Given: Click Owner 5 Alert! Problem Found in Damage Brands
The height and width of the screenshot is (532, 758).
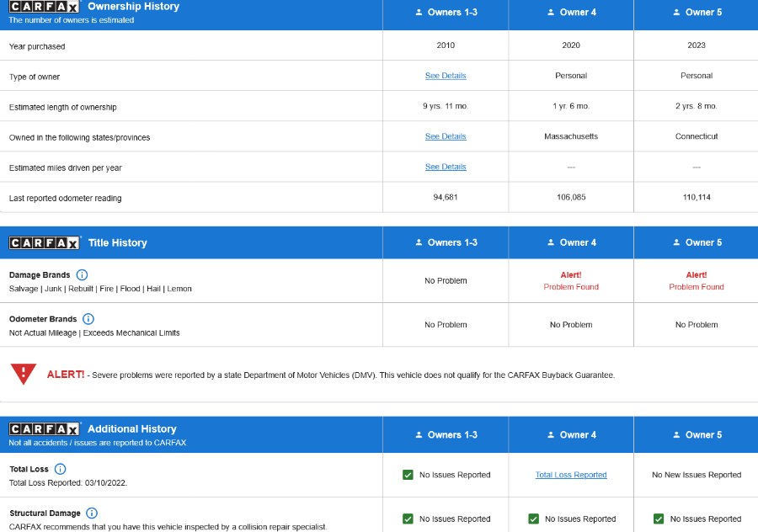Looking at the screenshot, I should (x=697, y=281).
